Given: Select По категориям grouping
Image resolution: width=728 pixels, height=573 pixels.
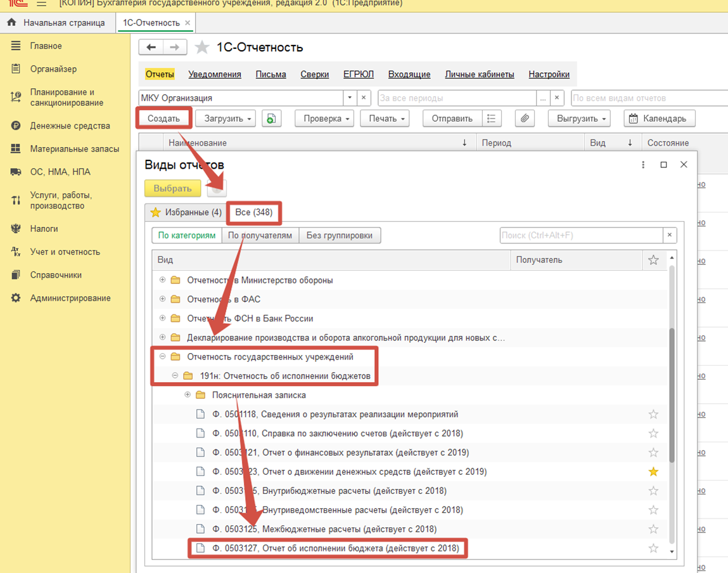Looking at the screenshot, I should (x=187, y=235).
